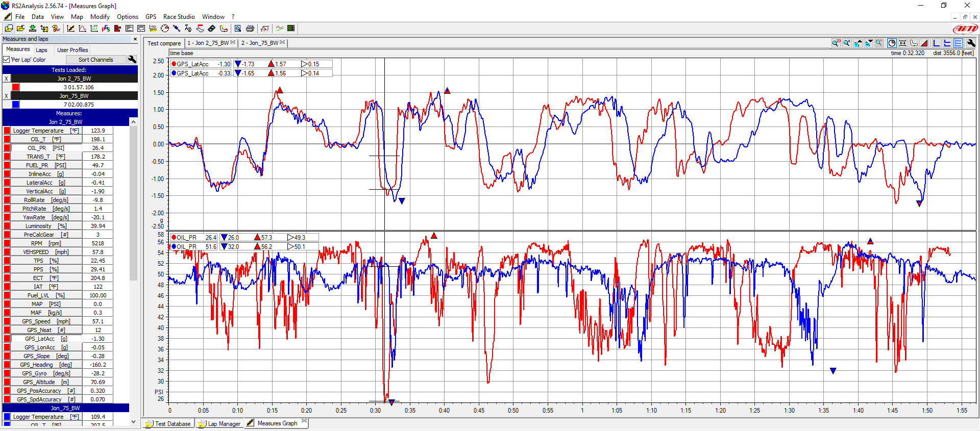Click the track outline graph toolbar icon

pyautogui.click(x=914, y=43)
